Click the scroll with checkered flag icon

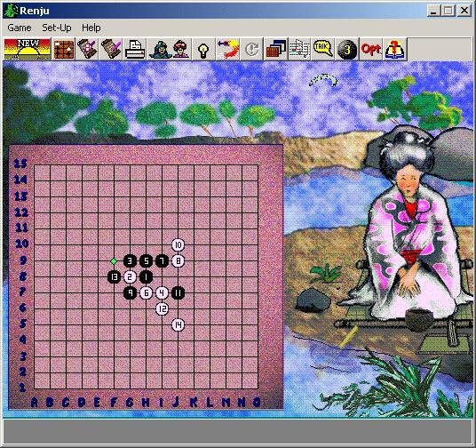coord(87,49)
